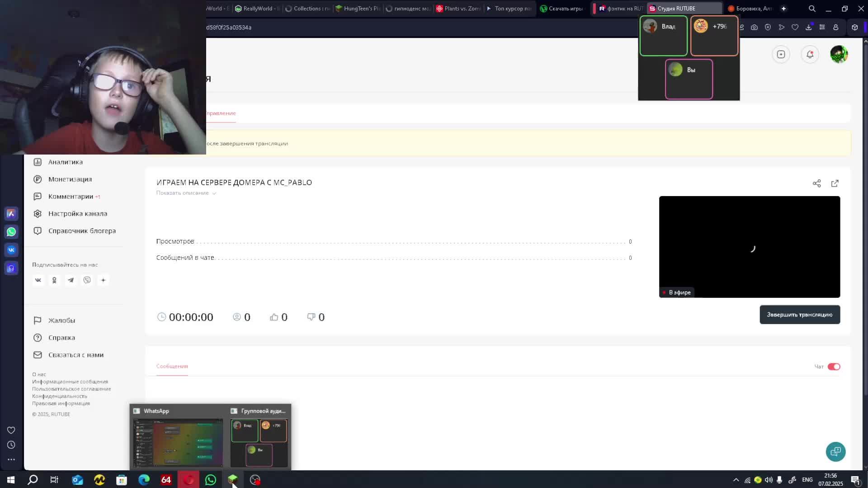Click the add video upload icon
Screen dimensions: 868x488
click(x=781, y=55)
